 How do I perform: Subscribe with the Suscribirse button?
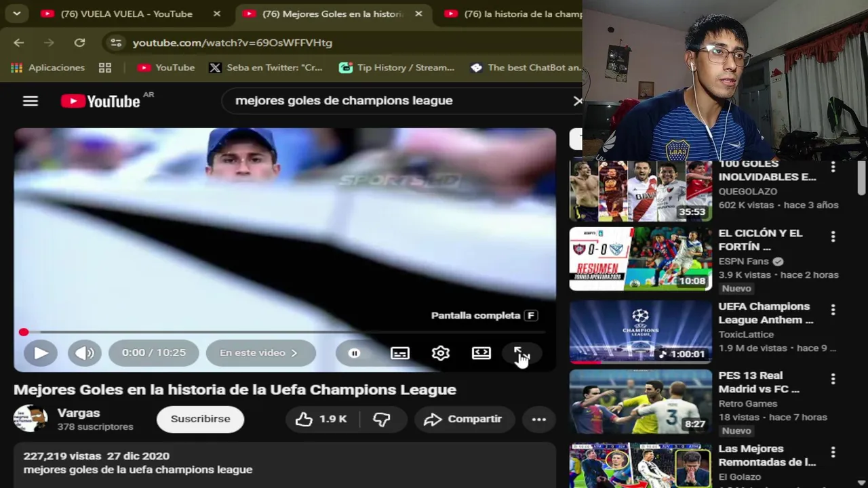pos(200,419)
